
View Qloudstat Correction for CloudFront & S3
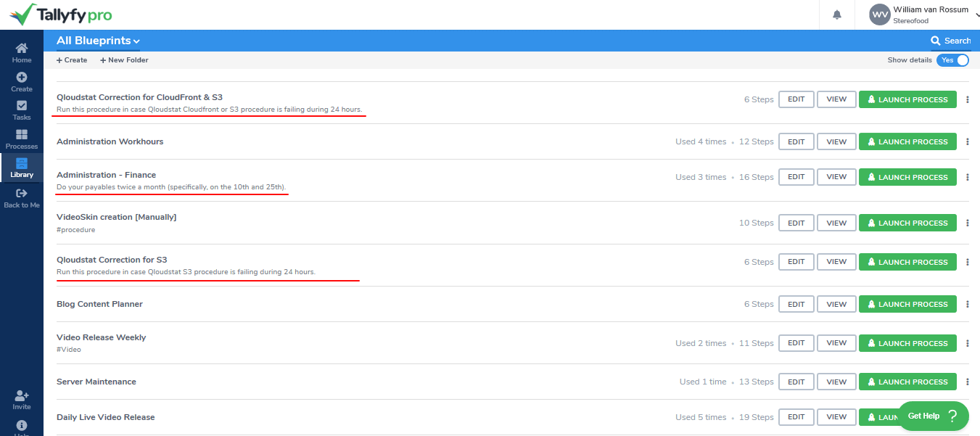pyautogui.click(x=836, y=99)
